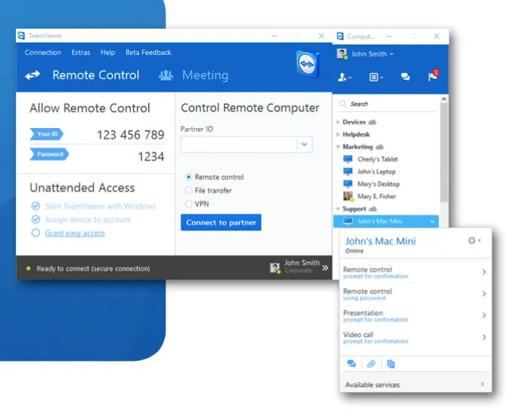Click the cloud icon beside Support
This screenshot has width=532, height=409.
[373, 209]
